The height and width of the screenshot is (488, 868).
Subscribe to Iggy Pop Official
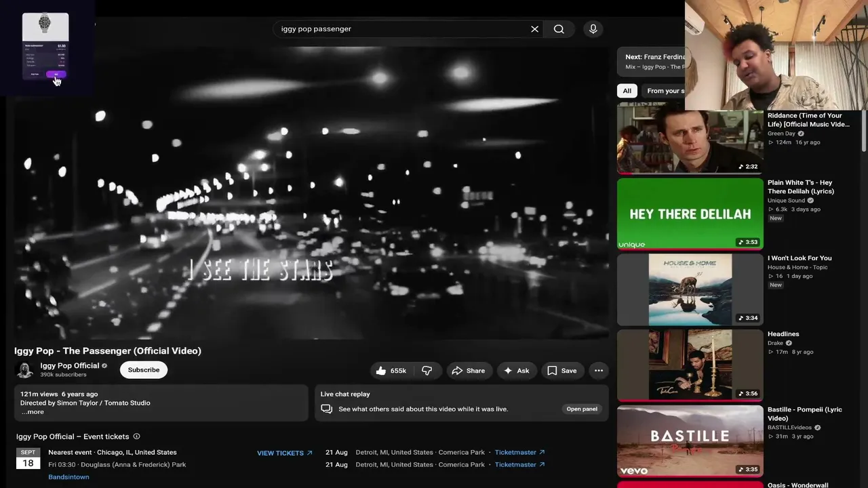pos(144,370)
